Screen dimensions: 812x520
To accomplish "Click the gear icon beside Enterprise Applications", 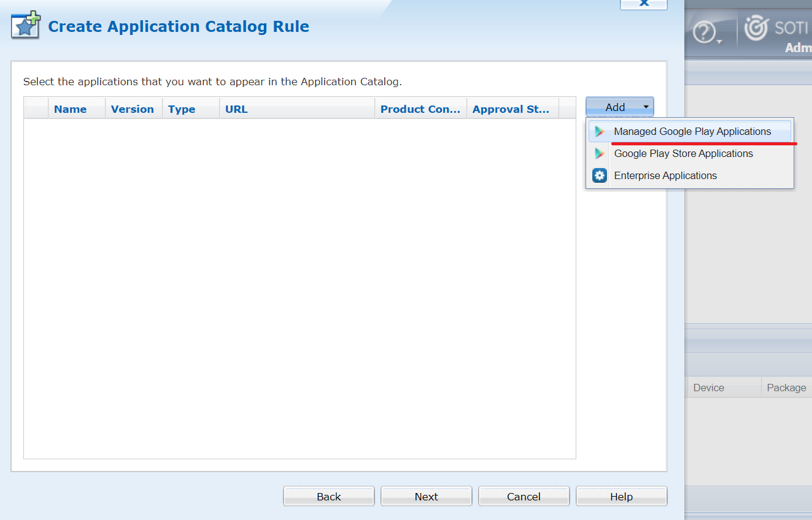I will tap(600, 175).
